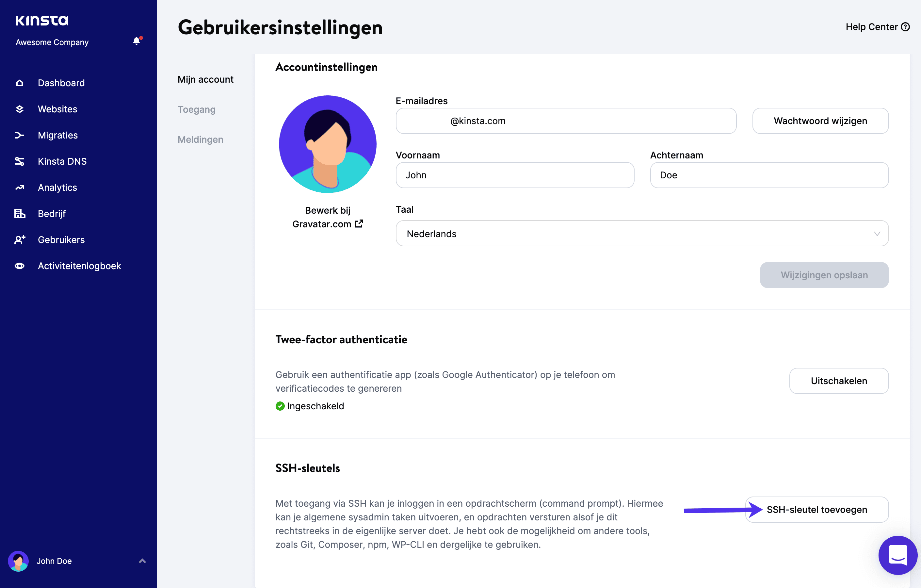
Task: Click the Kinsta logo
Action: click(x=42, y=21)
